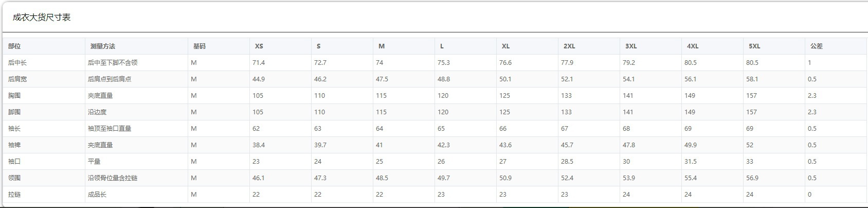Select the 基码 column header
Image resolution: width=868 pixels, height=208 pixels.
tap(199, 46)
